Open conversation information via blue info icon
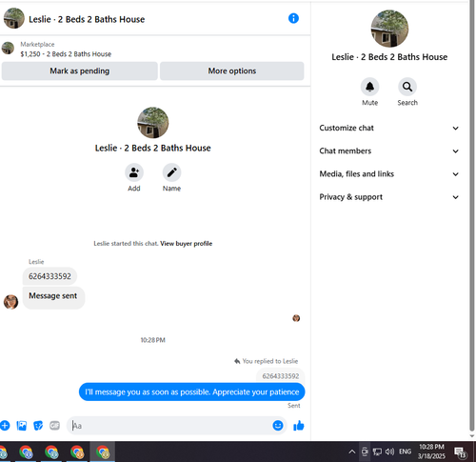The image size is (476, 462). [x=293, y=18]
